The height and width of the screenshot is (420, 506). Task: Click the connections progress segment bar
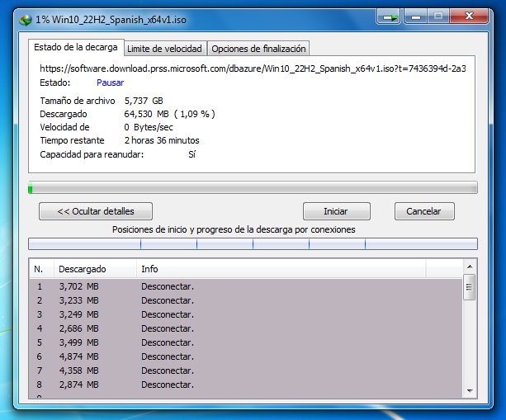pyautogui.click(x=253, y=244)
